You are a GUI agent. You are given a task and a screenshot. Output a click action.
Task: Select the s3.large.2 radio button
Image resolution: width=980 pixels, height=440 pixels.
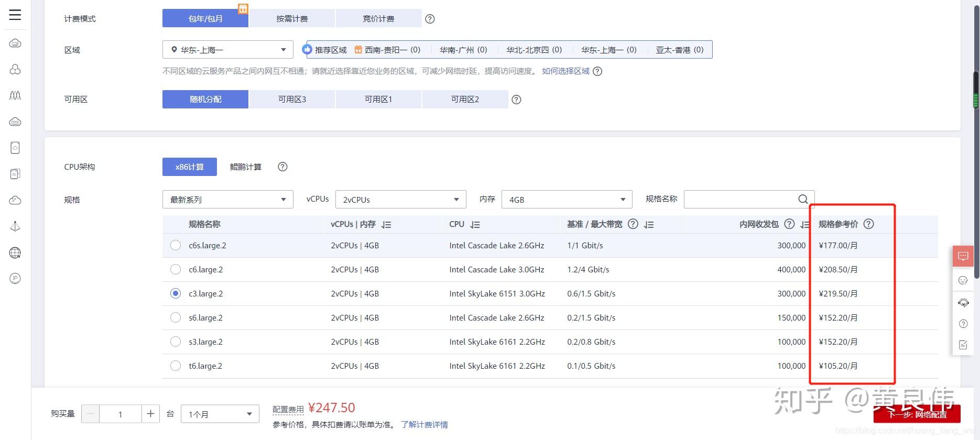point(176,342)
